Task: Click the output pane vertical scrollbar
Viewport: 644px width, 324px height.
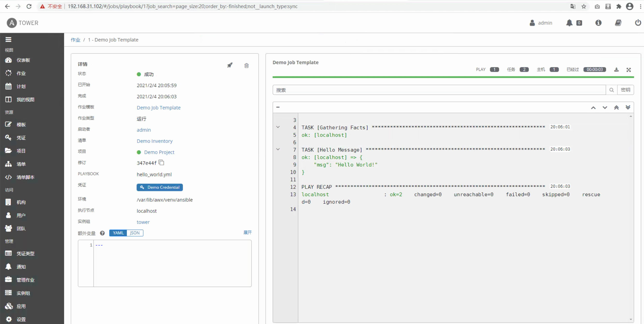Action: coord(631,217)
